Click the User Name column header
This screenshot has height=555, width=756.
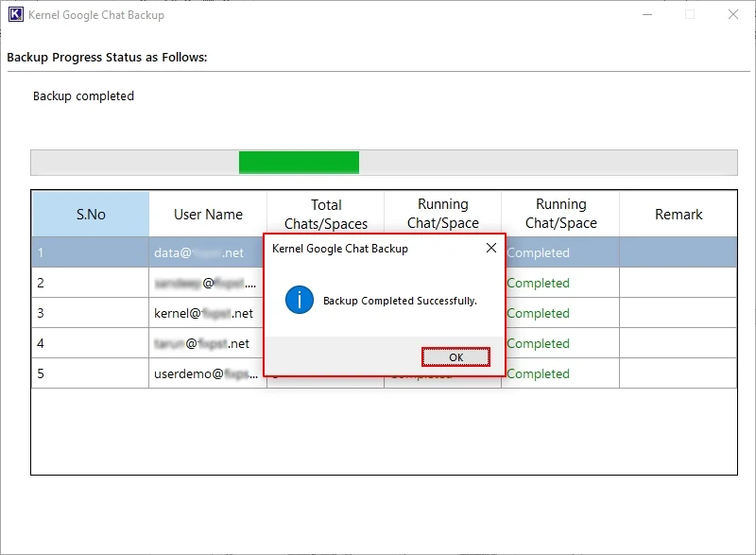click(x=207, y=215)
